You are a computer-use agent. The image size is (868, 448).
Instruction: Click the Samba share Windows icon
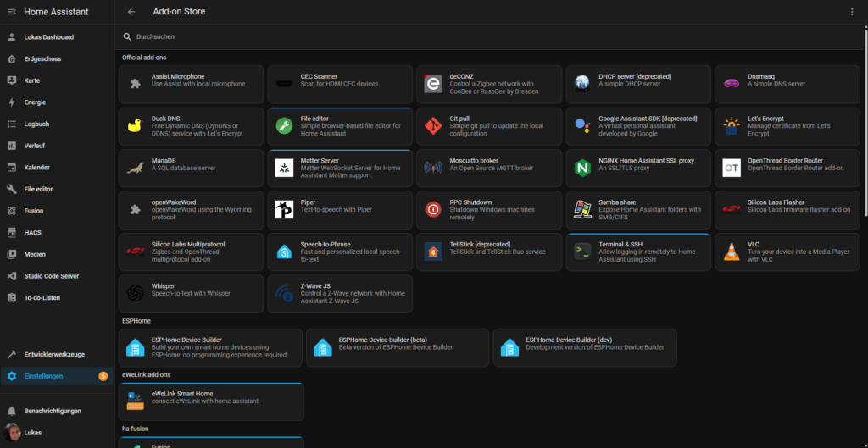coord(582,210)
